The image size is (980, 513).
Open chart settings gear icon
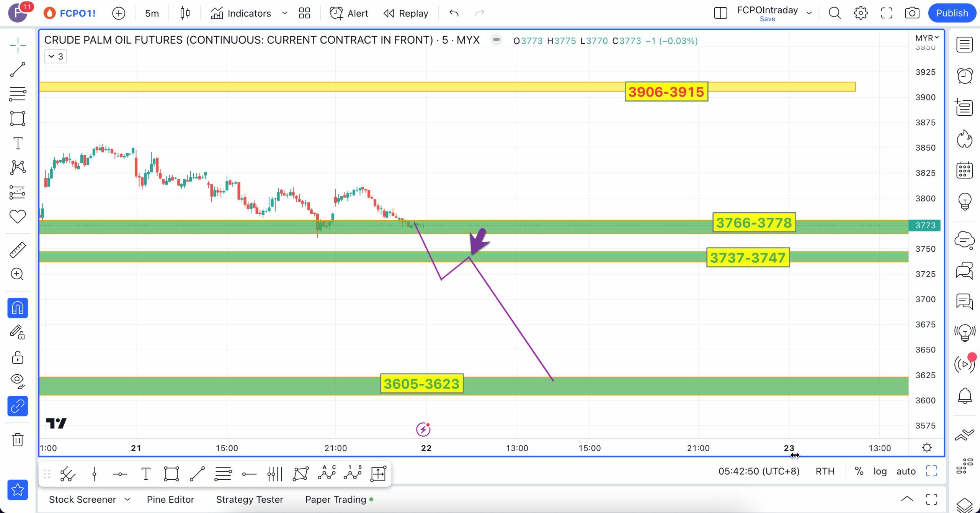[861, 13]
